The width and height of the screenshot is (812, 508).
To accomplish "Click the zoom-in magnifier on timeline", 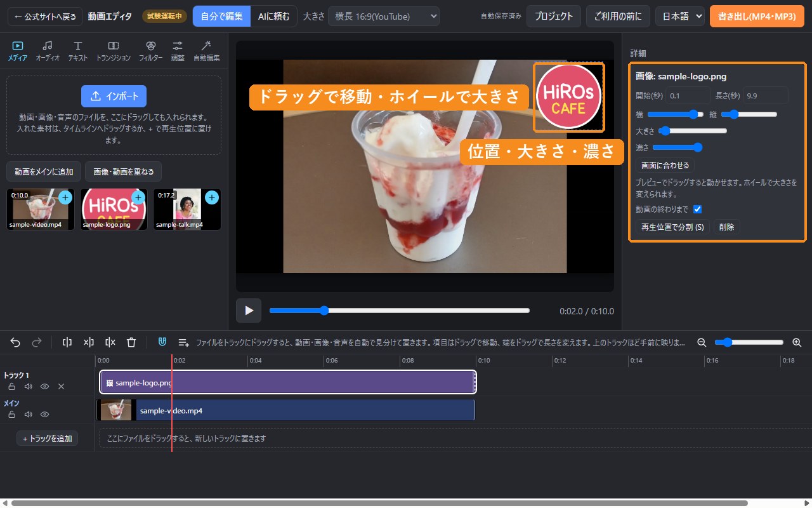I will click(x=797, y=342).
